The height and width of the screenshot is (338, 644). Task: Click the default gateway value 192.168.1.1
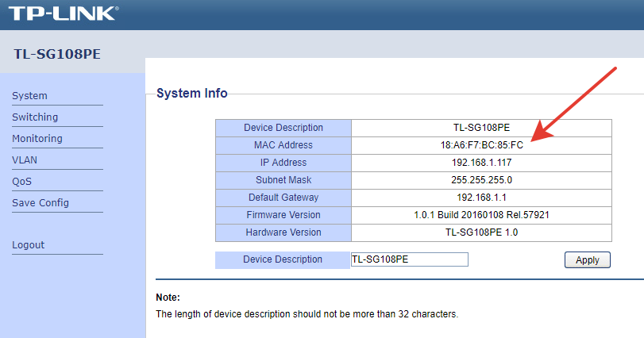pos(481,198)
